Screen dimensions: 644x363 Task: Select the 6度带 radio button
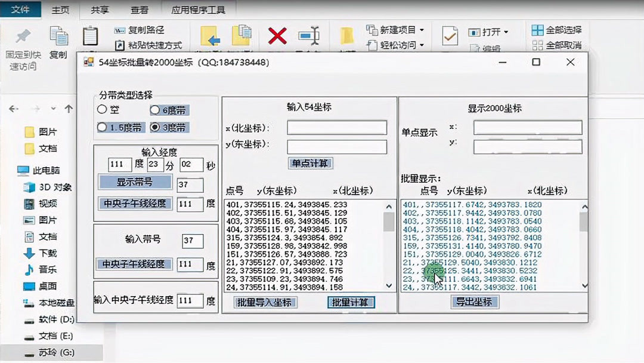pyautogui.click(x=154, y=110)
